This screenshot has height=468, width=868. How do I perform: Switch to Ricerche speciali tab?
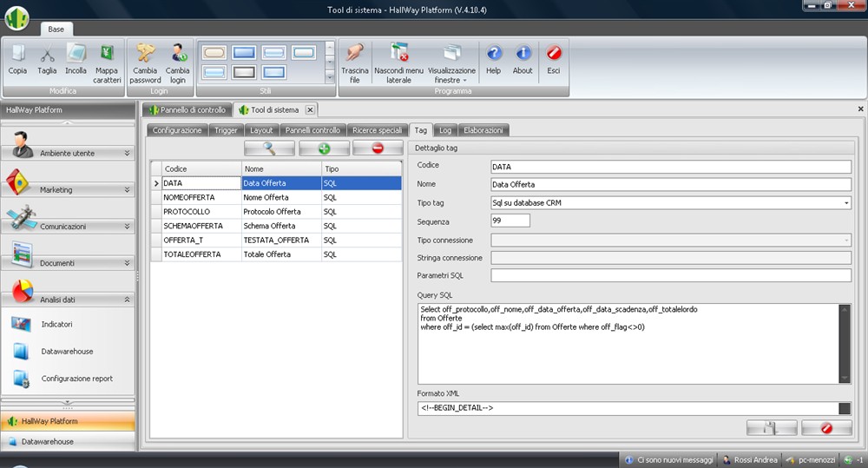pos(377,130)
